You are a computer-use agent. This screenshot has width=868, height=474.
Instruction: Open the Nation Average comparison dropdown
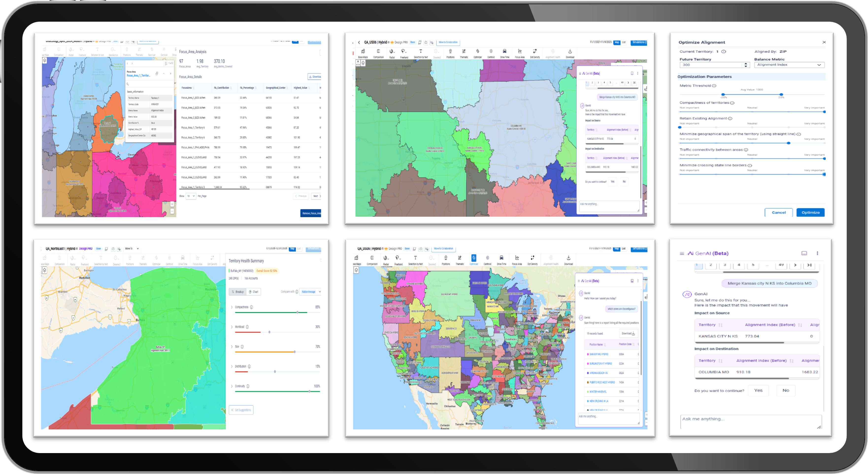point(310,292)
